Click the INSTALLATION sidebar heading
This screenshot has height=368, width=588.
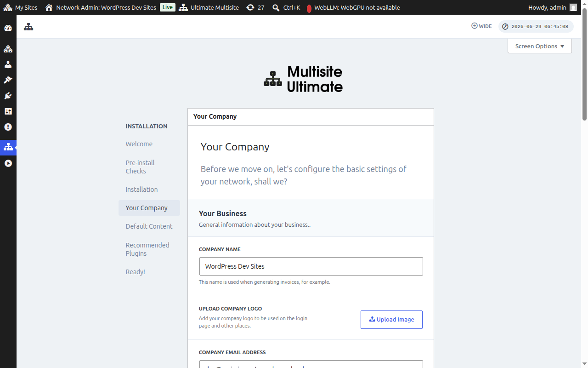147,126
